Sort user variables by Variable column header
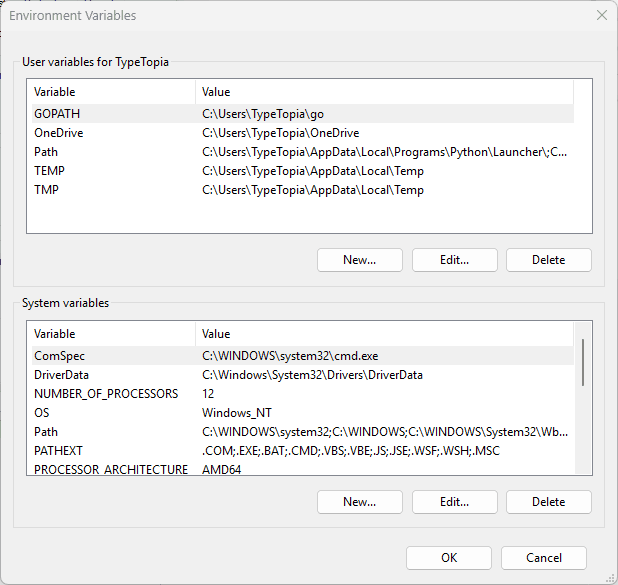The height and width of the screenshot is (585, 618). (x=110, y=92)
